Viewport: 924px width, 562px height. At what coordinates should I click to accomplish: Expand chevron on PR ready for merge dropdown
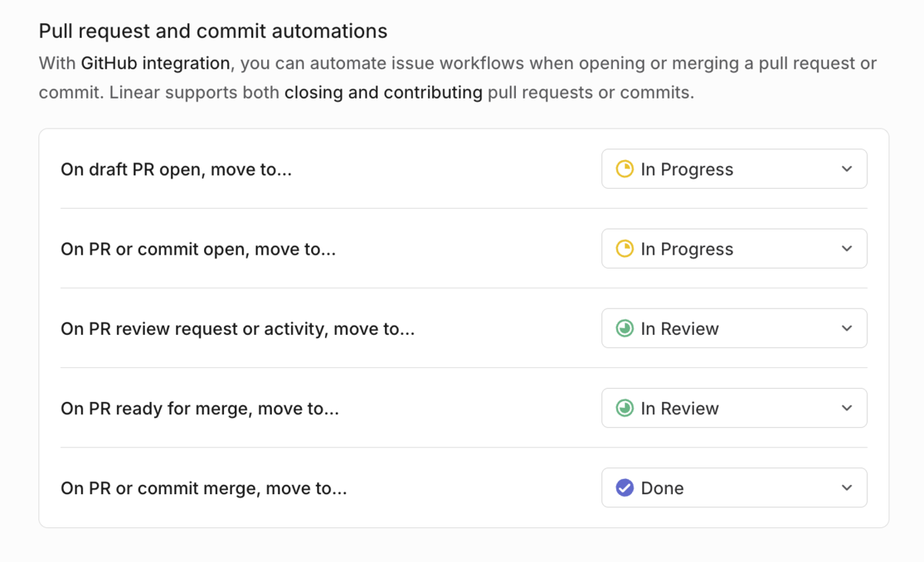tap(847, 408)
